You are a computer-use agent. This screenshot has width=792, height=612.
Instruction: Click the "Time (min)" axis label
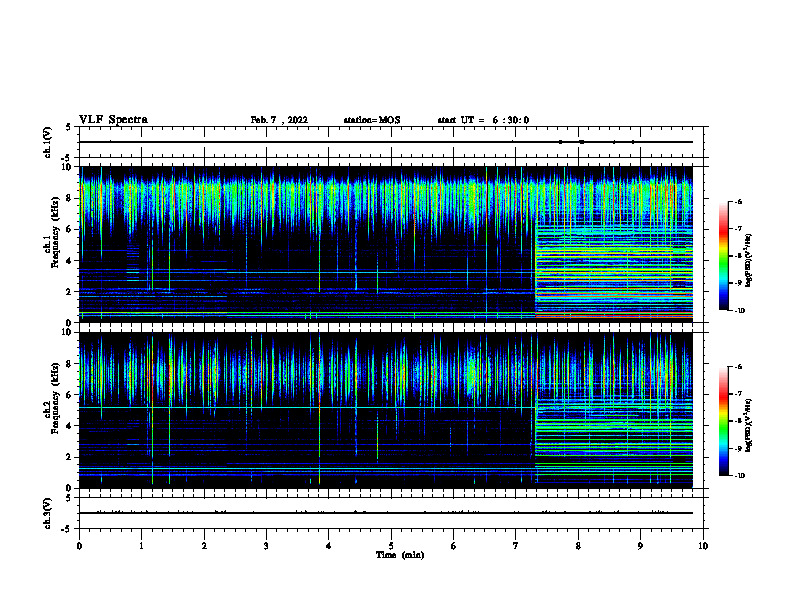[x=400, y=555]
